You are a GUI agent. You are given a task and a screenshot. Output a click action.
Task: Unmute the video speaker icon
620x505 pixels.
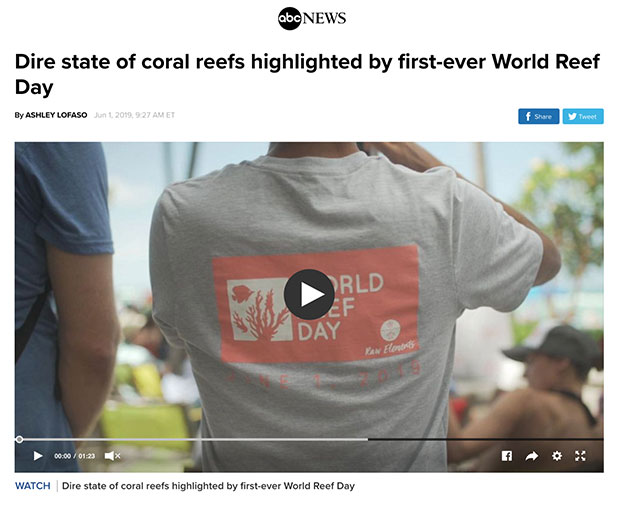tap(112, 456)
